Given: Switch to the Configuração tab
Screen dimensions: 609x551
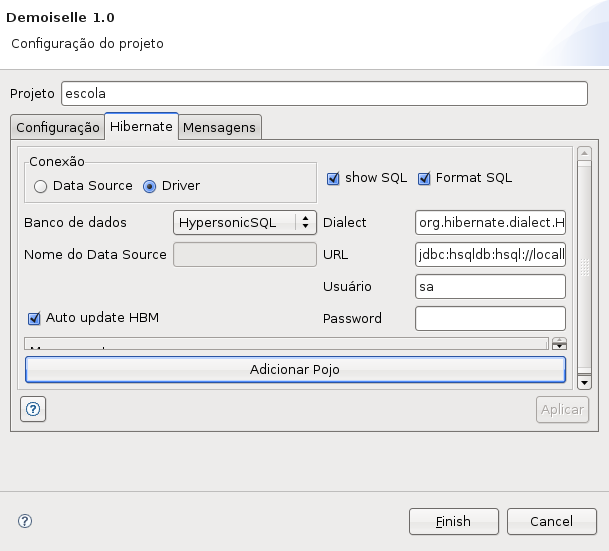Looking at the screenshot, I should pos(58,127).
